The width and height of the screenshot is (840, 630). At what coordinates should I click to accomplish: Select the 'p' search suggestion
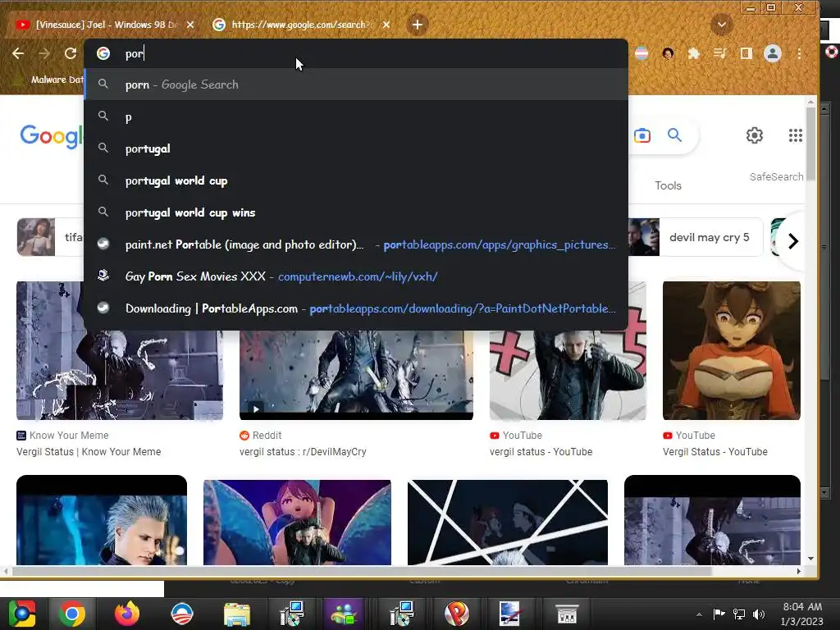tap(356, 116)
